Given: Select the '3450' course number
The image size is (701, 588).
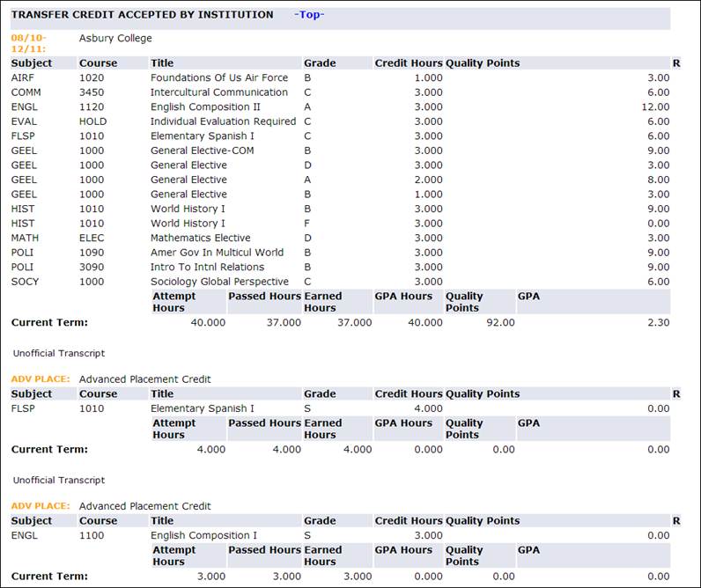Looking at the screenshot, I should tap(92, 92).
